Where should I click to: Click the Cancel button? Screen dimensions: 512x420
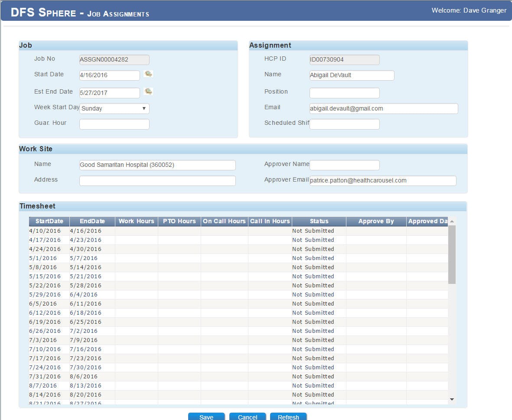pyautogui.click(x=248, y=417)
